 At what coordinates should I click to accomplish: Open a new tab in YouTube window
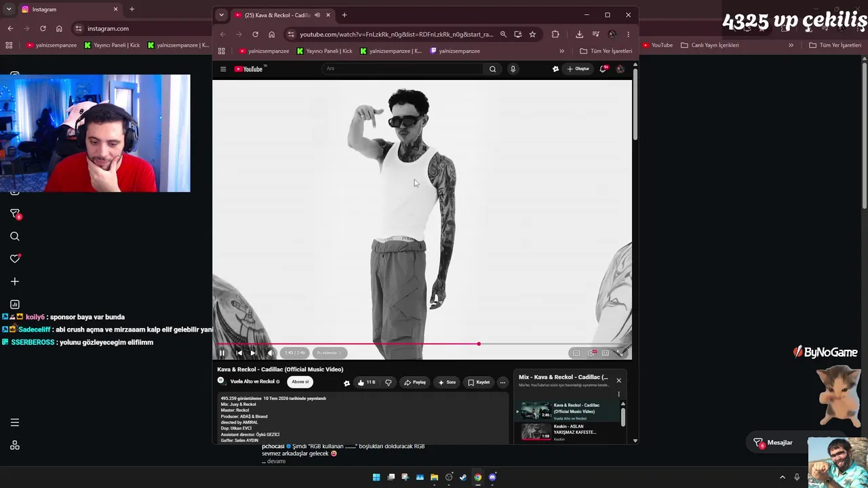click(x=344, y=15)
